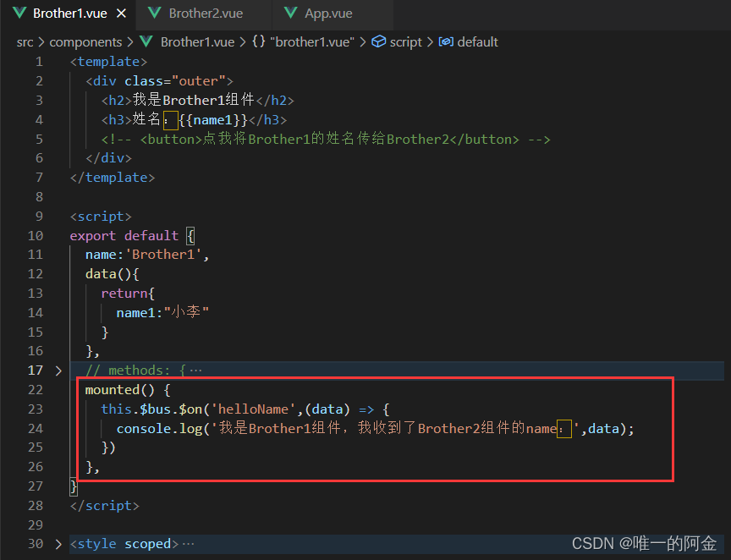
Task: Click the $bus.$on method call
Action: coord(171,409)
